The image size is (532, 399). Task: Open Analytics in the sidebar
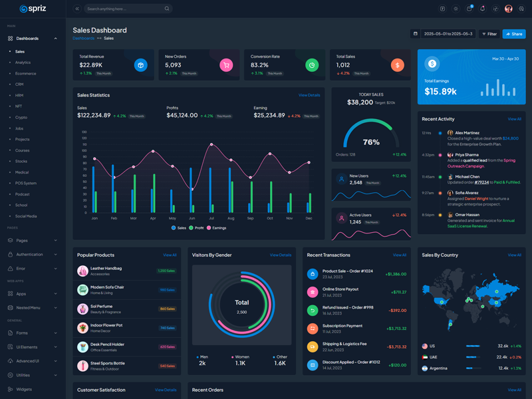[23, 63]
